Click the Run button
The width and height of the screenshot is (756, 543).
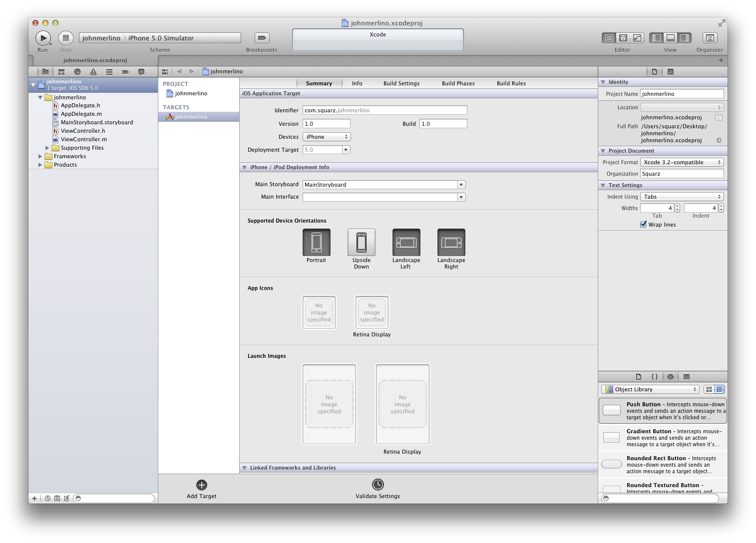click(43, 38)
